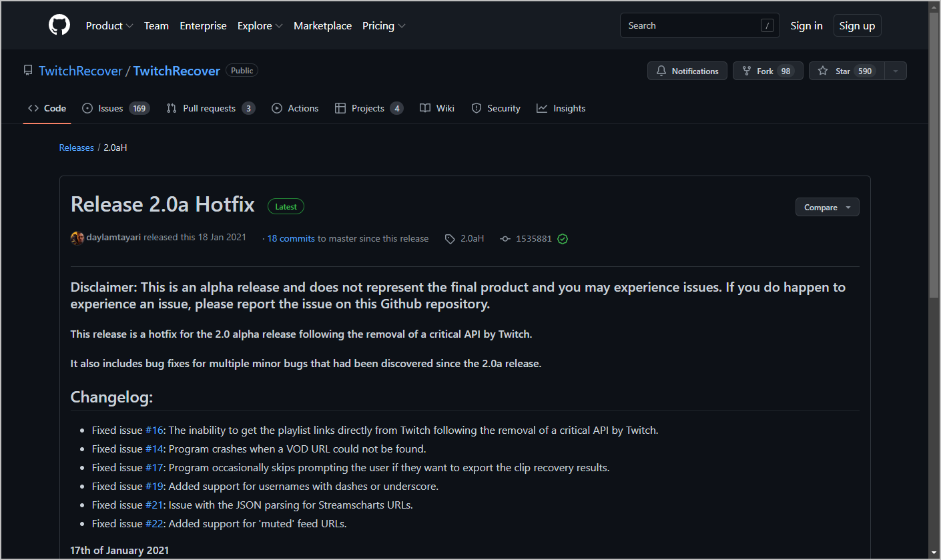The width and height of the screenshot is (941, 560).
Task: Click daylamtayari's avatar image
Action: point(77,238)
